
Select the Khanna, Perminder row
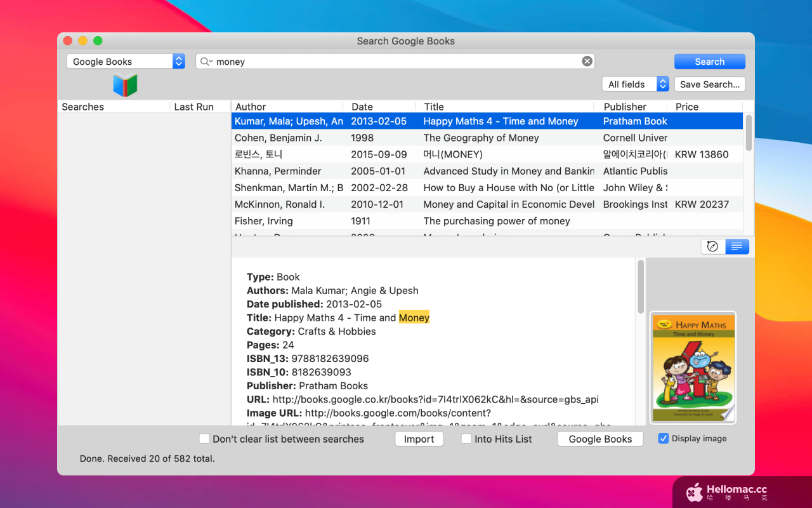coord(487,171)
